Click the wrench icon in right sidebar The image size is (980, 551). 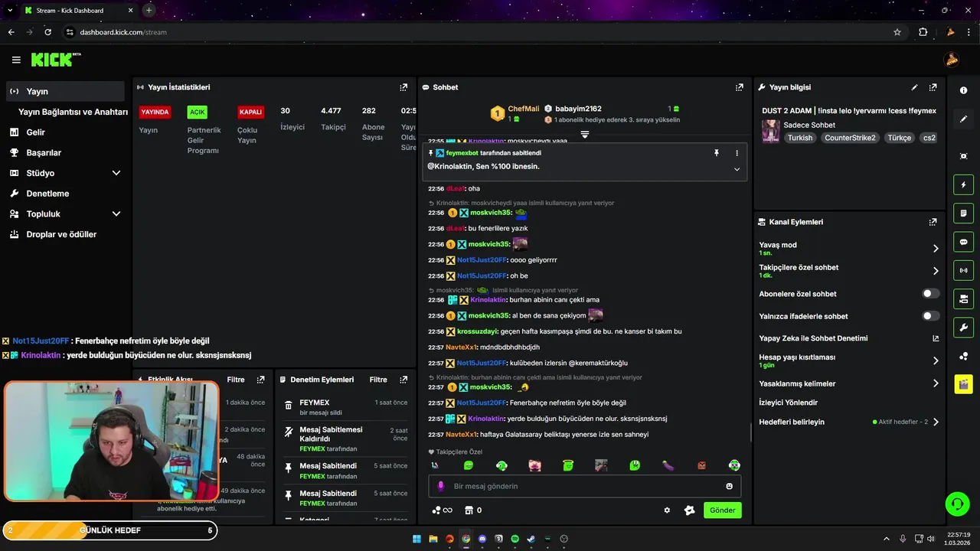point(963,328)
